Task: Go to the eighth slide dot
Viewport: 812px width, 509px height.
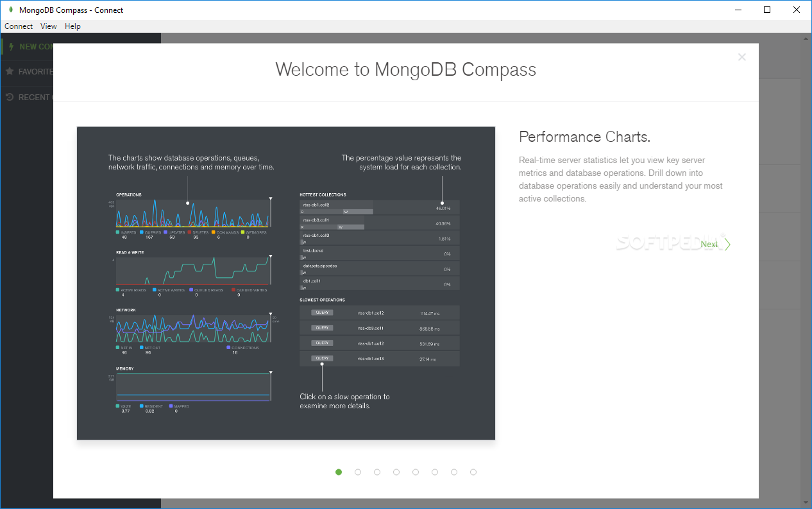Action: coord(473,472)
